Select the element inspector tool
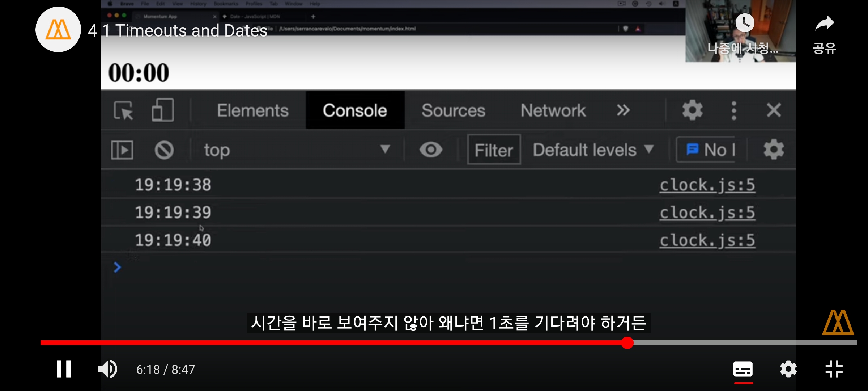The width and height of the screenshot is (868, 391). [x=123, y=110]
